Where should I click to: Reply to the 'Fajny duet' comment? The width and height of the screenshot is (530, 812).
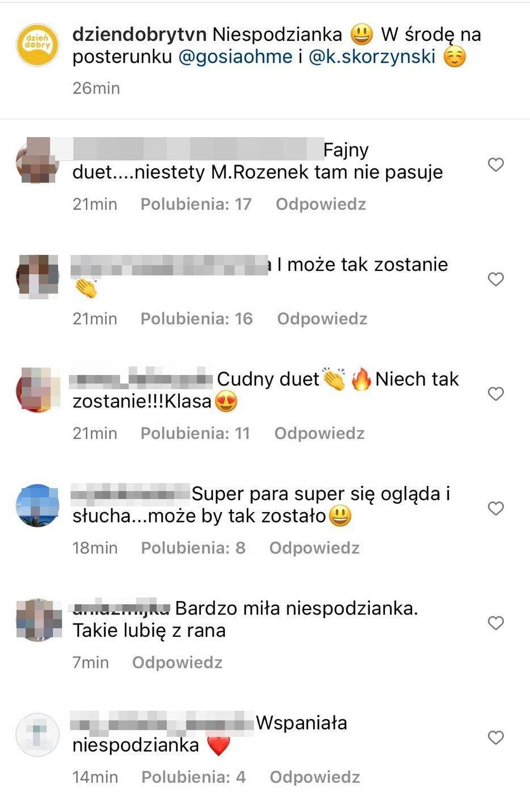[321, 204]
